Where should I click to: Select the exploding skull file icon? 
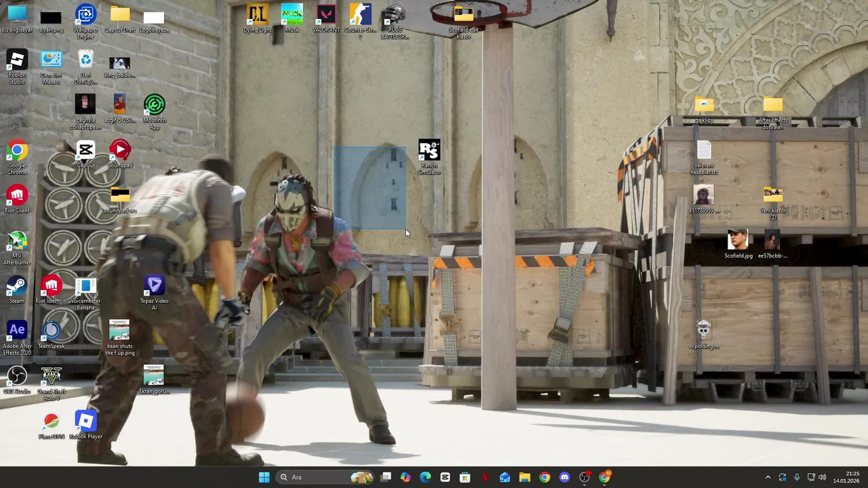(704, 335)
